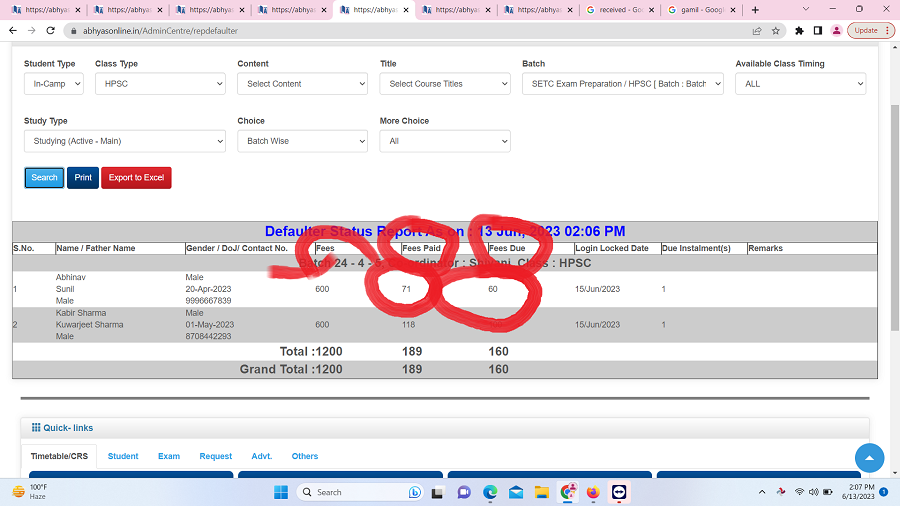Screen dimensions: 900x506
Task: Launch File Explorer from the taskbar
Action: tap(542, 492)
